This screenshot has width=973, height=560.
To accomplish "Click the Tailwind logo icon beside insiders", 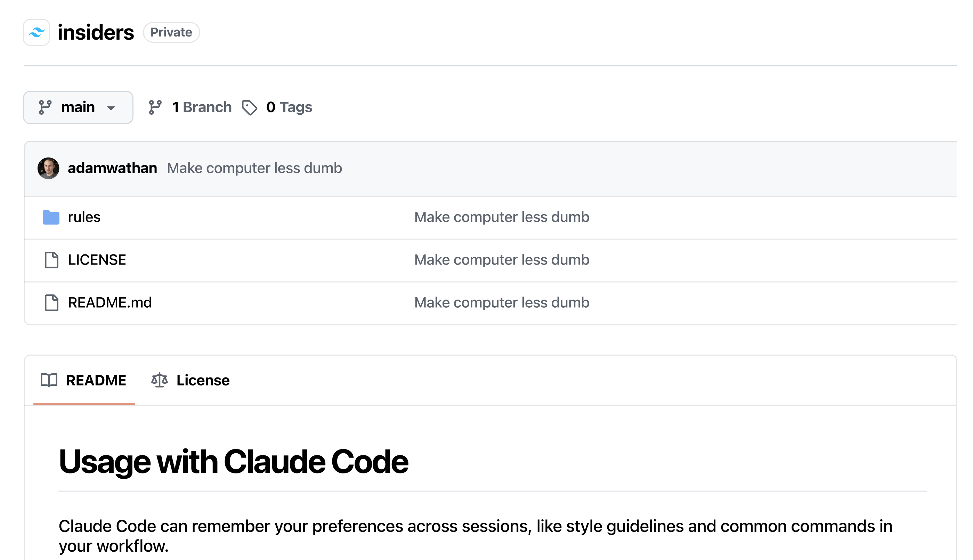I will click(x=37, y=32).
